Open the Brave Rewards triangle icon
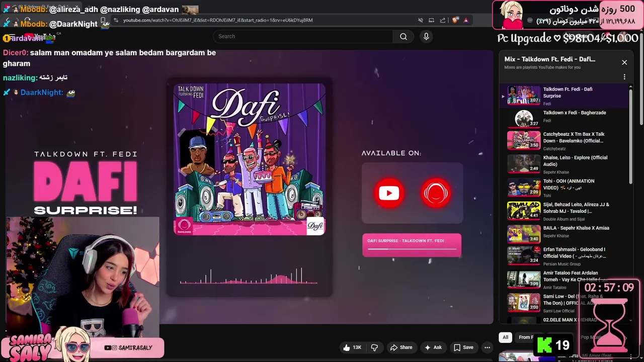644x362 pixels. tap(466, 20)
